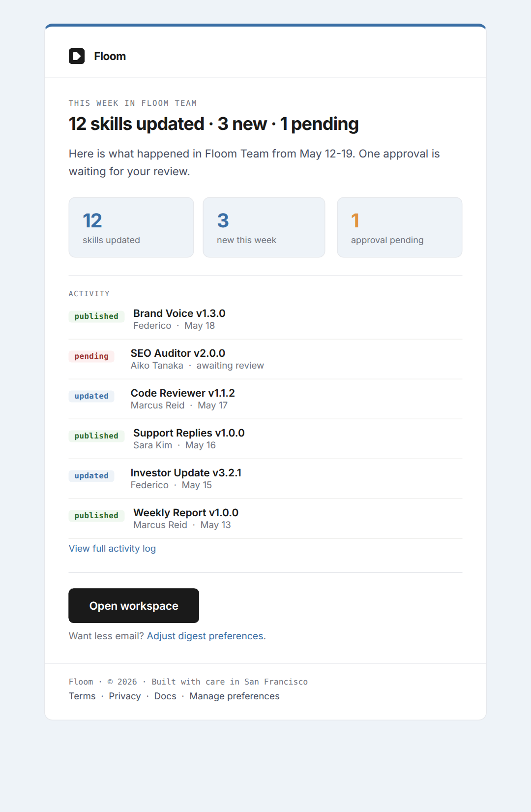Click the red pending status badge
Viewport: 531px width, 812px height.
[x=91, y=356]
